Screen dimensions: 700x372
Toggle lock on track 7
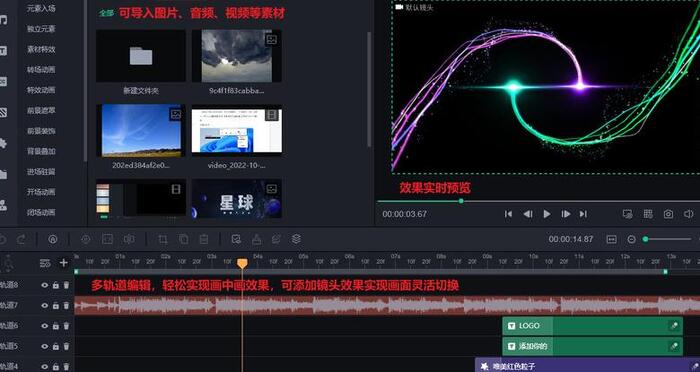[56, 305]
